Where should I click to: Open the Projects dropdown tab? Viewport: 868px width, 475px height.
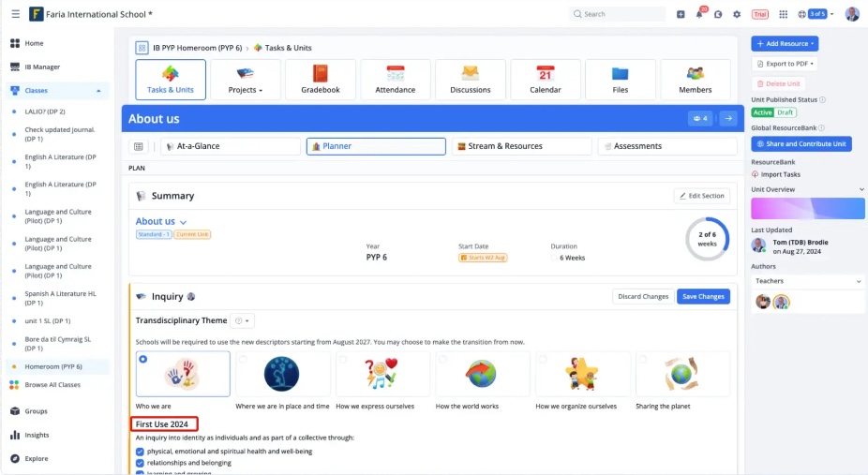tap(246, 80)
